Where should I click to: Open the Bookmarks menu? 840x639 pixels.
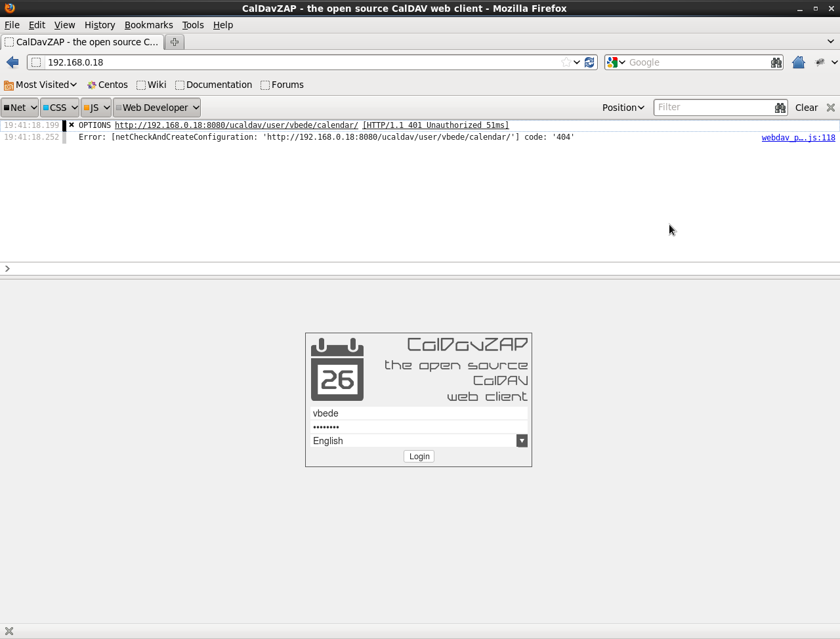point(148,25)
